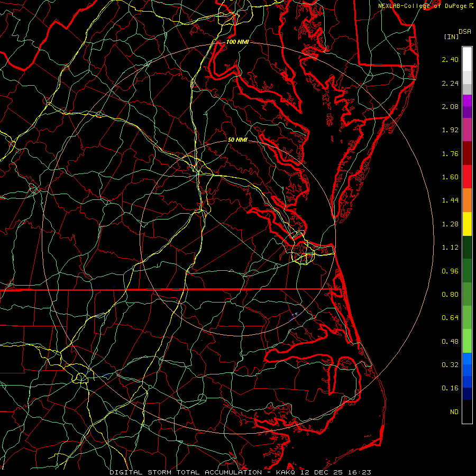476x476 pixels.
Task: Select the navy 0.16 inch legend swatch
Action: click(x=467, y=388)
